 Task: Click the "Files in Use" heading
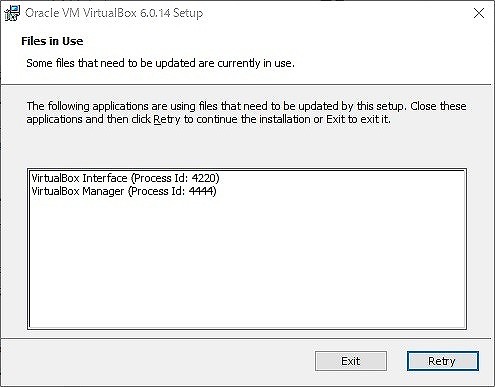[52, 41]
